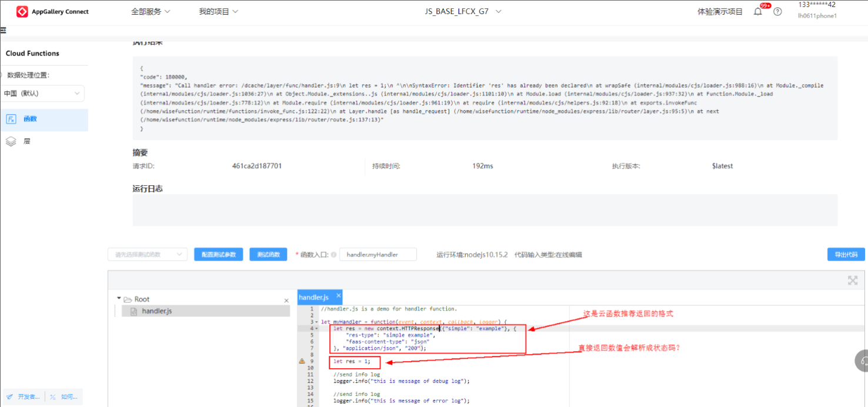The image size is (868, 407).
Task: Click the handler.myHandler input field
Action: click(378, 255)
